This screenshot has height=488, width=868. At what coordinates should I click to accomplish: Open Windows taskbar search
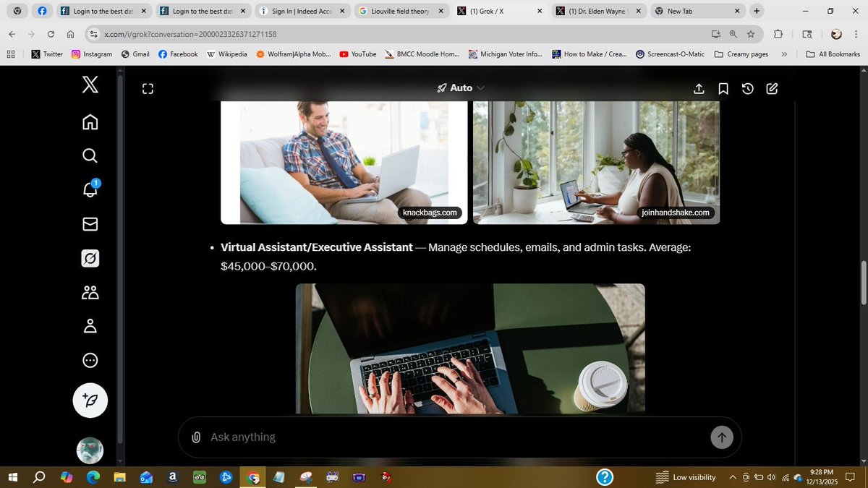click(x=39, y=477)
